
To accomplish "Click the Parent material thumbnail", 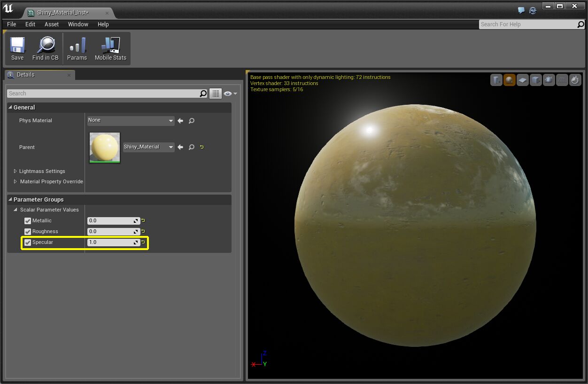I will 105,148.
